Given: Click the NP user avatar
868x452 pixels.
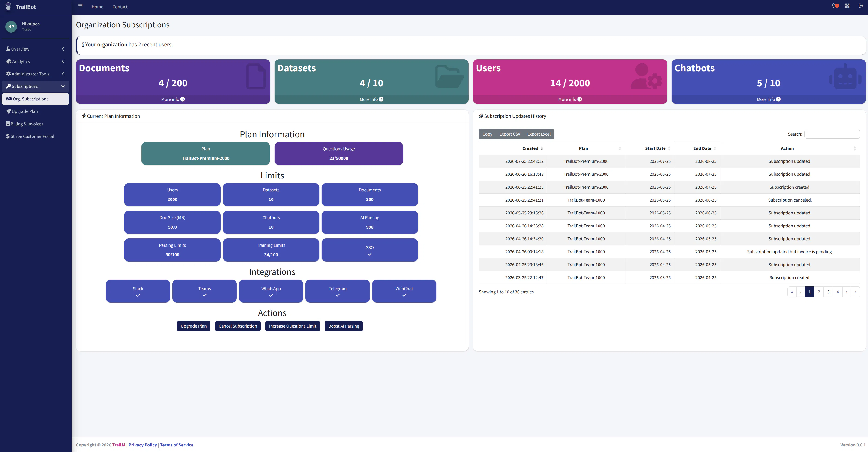Looking at the screenshot, I should tap(11, 27).
